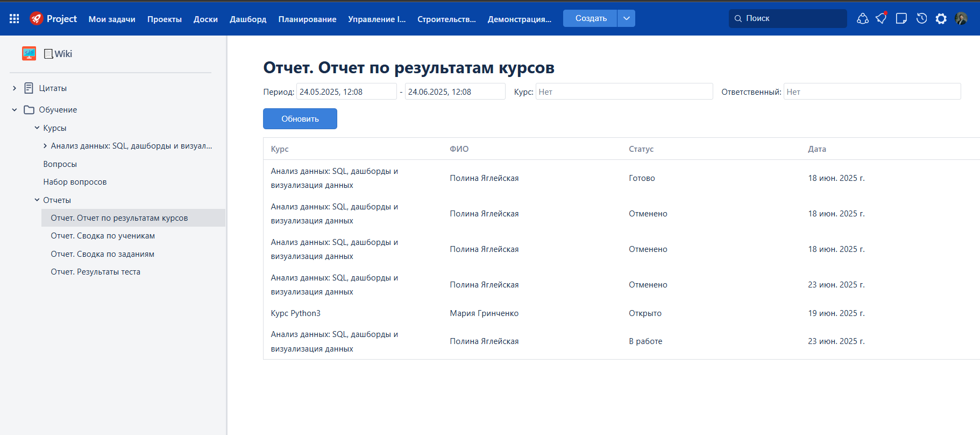Open Проекты menu
The width and height of the screenshot is (980, 435).
(x=165, y=19)
